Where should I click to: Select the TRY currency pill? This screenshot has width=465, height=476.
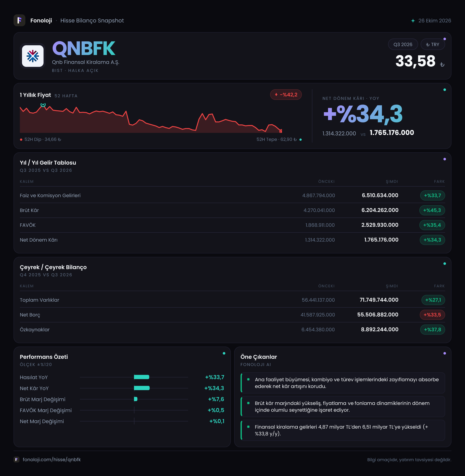point(432,44)
